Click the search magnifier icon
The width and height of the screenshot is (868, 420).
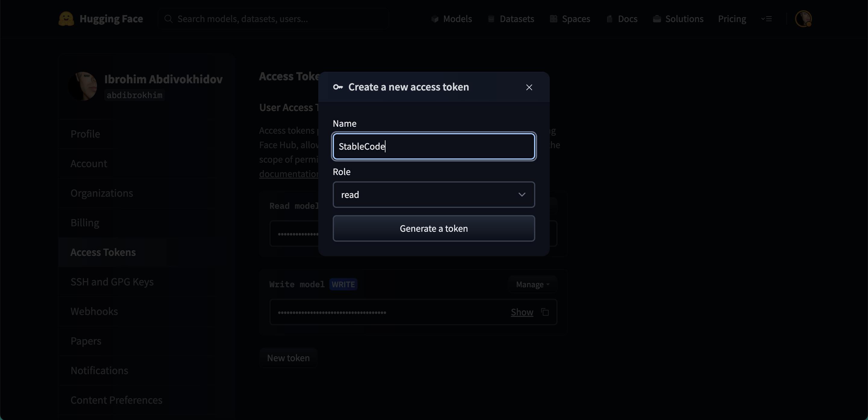tap(168, 19)
